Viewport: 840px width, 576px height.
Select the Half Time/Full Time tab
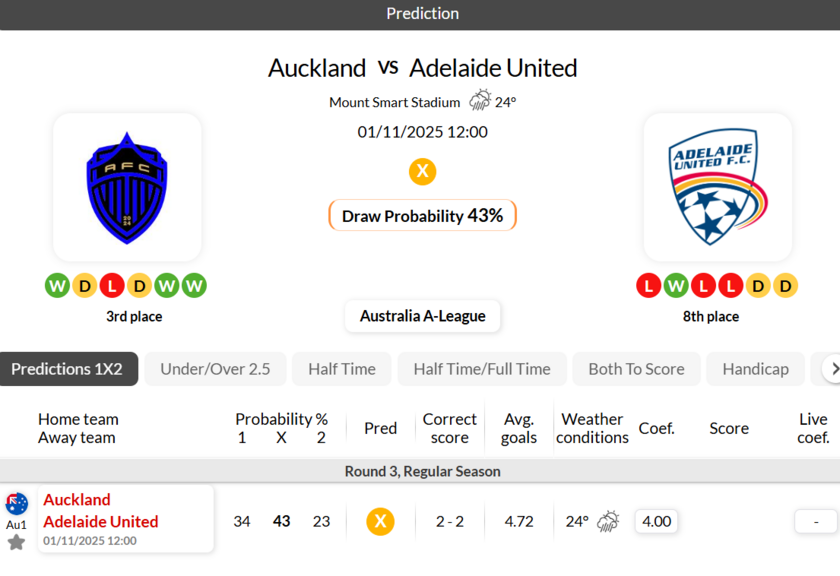click(x=482, y=369)
